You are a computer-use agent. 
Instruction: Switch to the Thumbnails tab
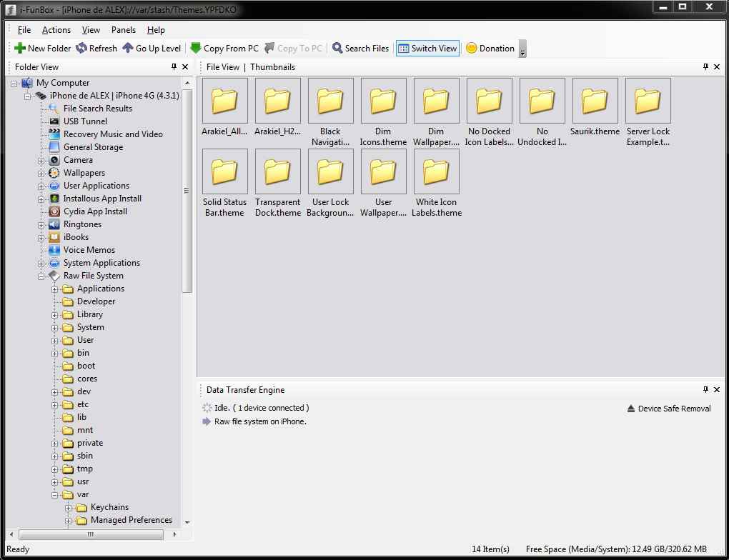tap(272, 67)
